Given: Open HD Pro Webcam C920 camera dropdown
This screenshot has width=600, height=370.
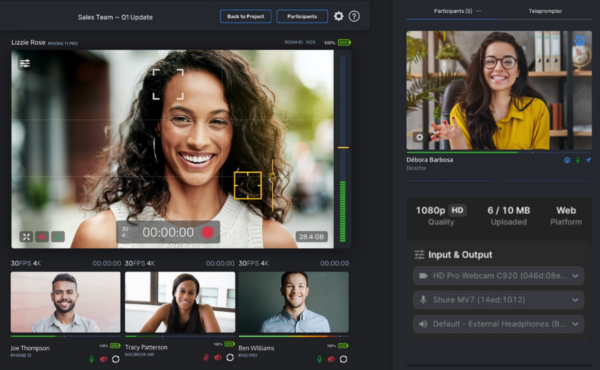Looking at the screenshot, I should 499,276.
